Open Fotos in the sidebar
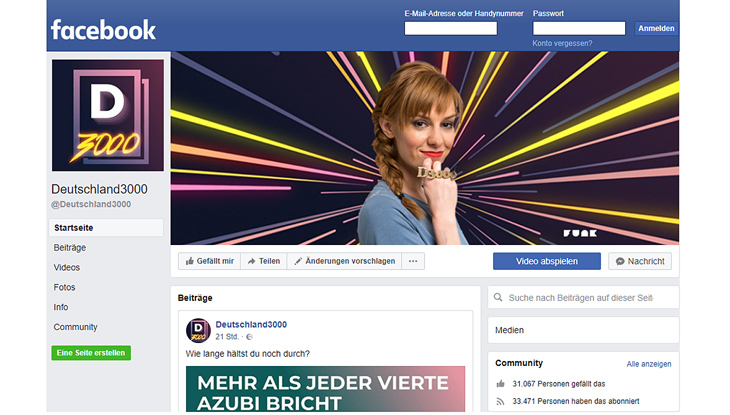Image resolution: width=730 pixels, height=415 pixels. point(64,287)
